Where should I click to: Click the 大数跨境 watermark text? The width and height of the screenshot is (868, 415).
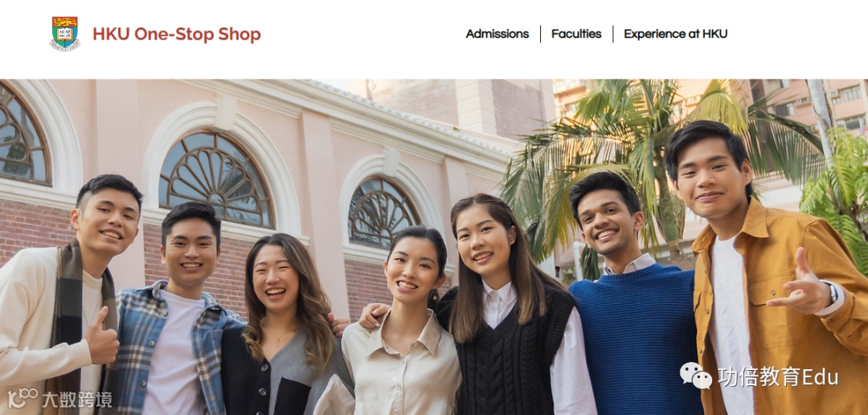pyautogui.click(x=77, y=399)
